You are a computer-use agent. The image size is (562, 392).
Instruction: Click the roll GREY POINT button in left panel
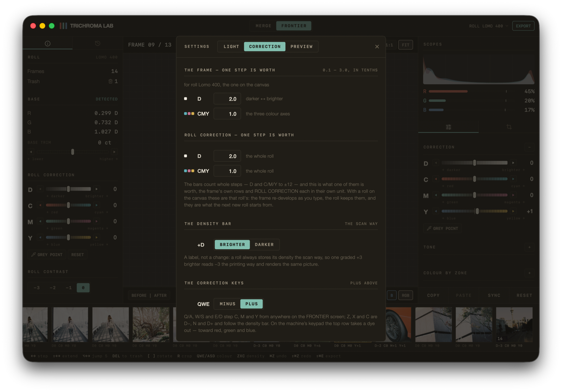[47, 255]
